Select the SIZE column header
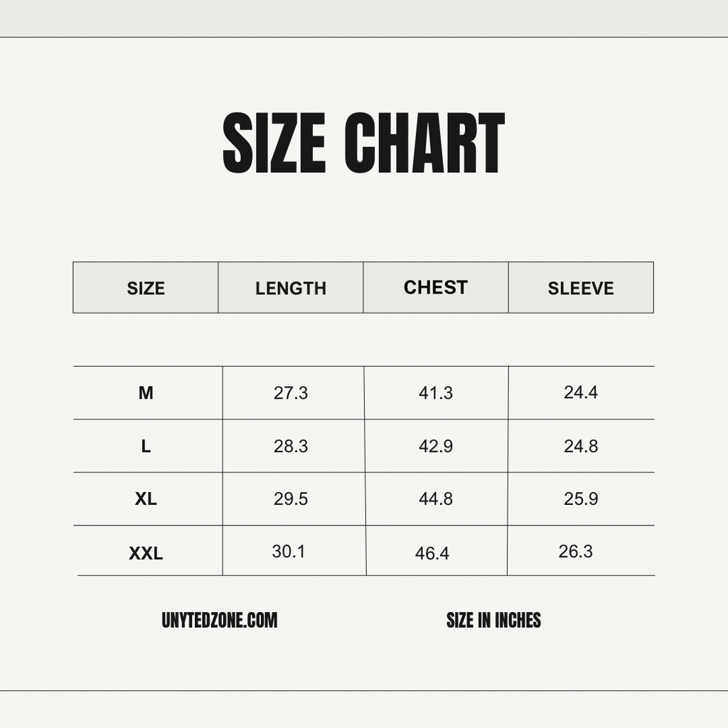This screenshot has height=728, width=728. (146, 288)
